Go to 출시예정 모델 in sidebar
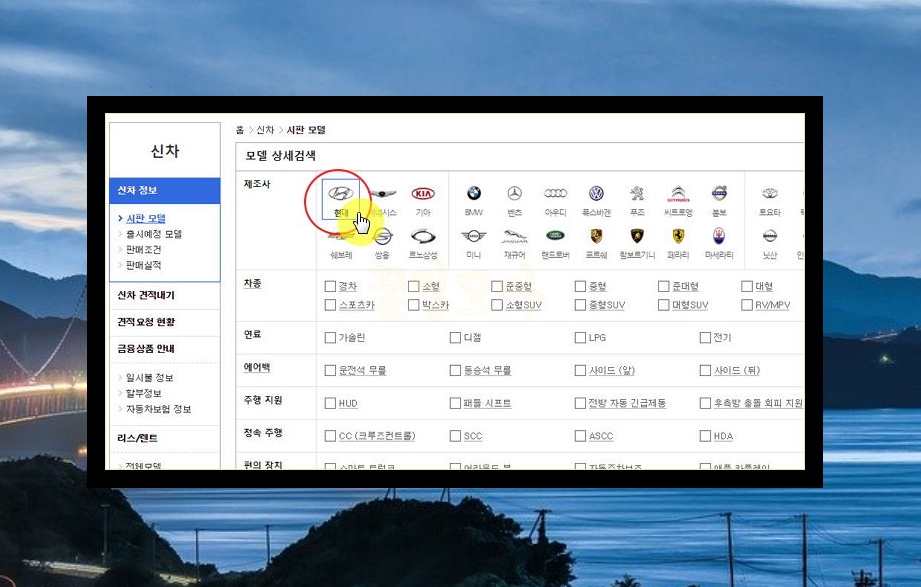The width and height of the screenshot is (921, 587). [x=154, y=234]
